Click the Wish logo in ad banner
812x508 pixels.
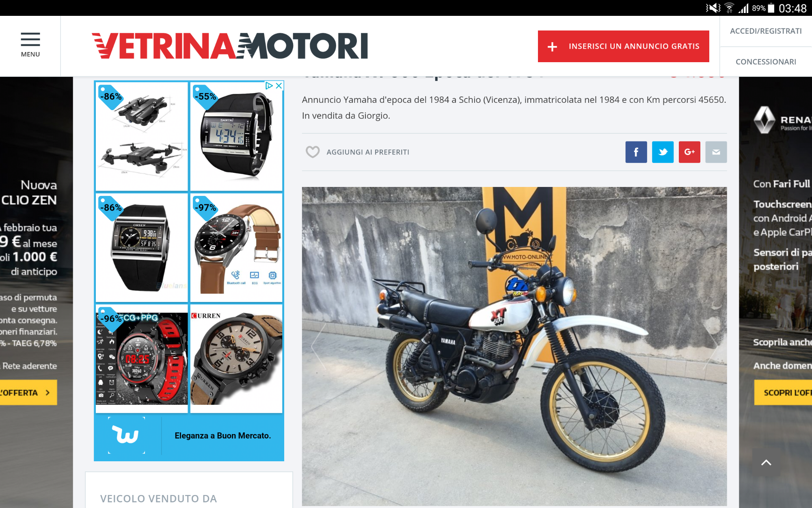click(126, 435)
